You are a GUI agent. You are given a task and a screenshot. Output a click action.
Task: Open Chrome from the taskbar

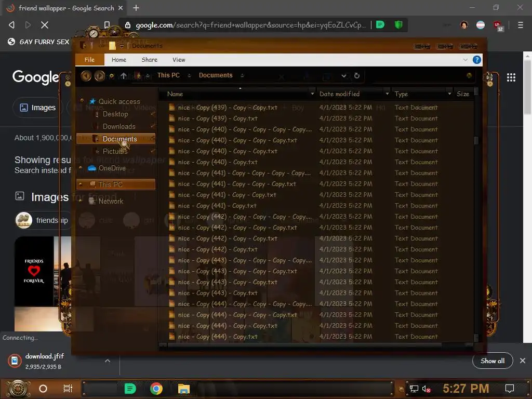pyautogui.click(x=156, y=389)
